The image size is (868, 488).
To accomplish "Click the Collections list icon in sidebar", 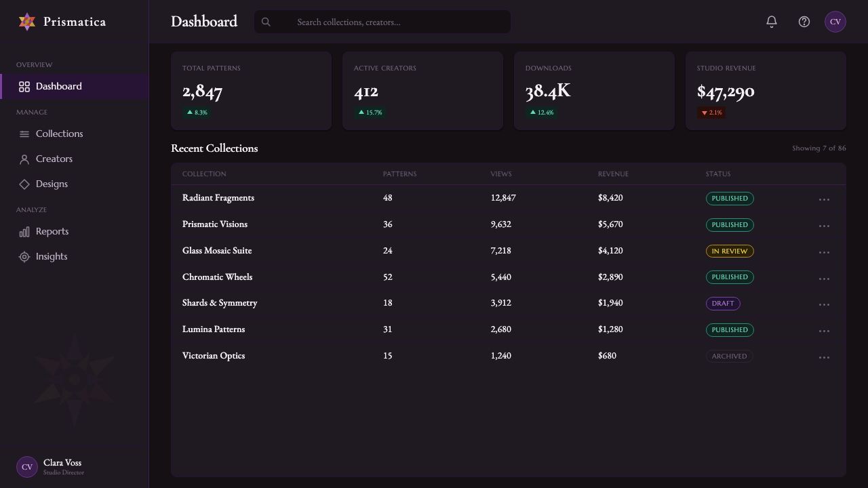I will pyautogui.click(x=24, y=134).
